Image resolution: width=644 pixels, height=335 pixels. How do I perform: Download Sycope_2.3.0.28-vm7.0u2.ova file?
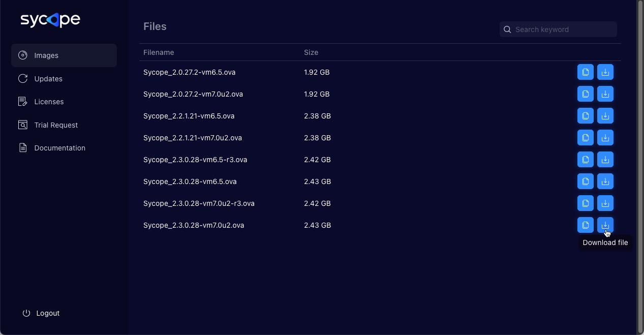pyautogui.click(x=605, y=225)
